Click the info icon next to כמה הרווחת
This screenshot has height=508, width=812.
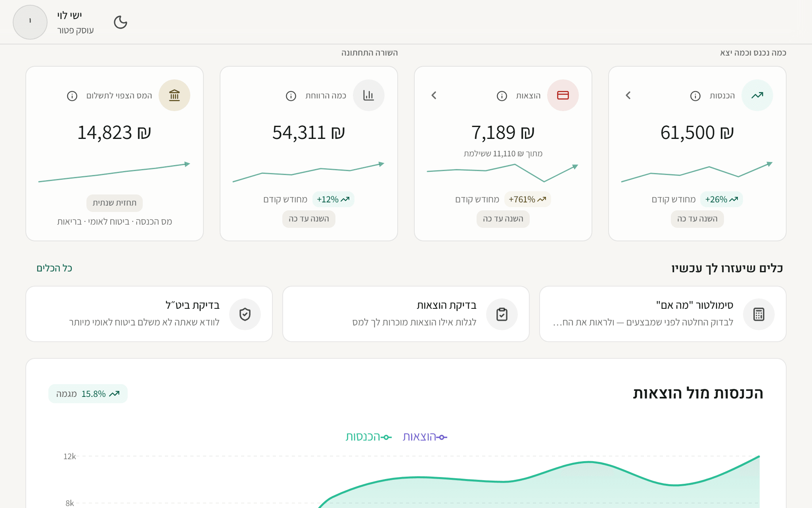291,96
